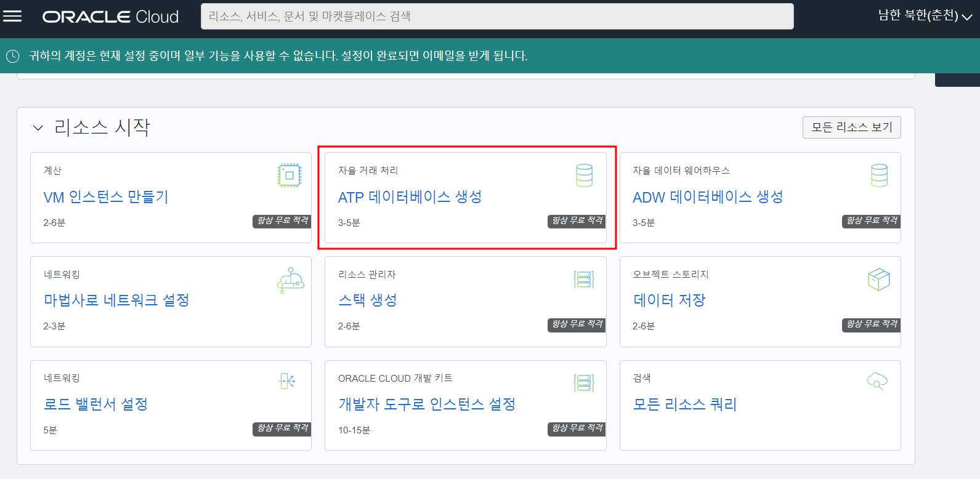Click the ORACLE CLOUD 개발 키트 label
980x479 pixels.
[395, 378]
